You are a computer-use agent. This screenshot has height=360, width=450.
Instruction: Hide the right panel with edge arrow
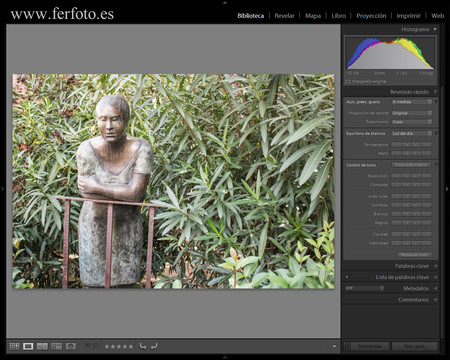[x=447, y=189]
